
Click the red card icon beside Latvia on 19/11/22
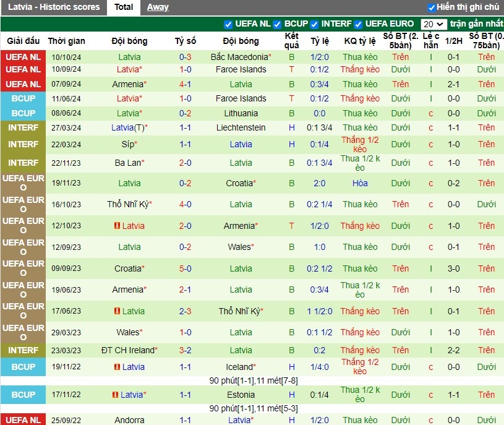coord(117,367)
